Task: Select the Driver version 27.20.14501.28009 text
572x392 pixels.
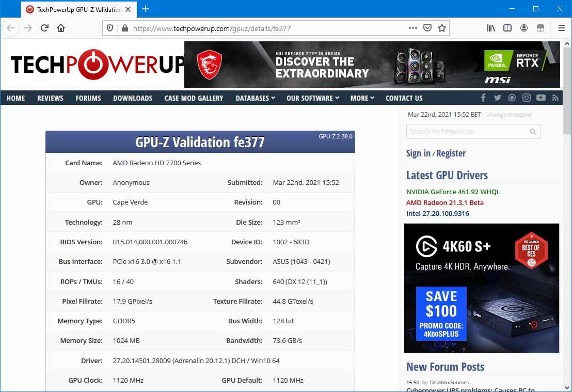Action: pyautogui.click(x=196, y=360)
